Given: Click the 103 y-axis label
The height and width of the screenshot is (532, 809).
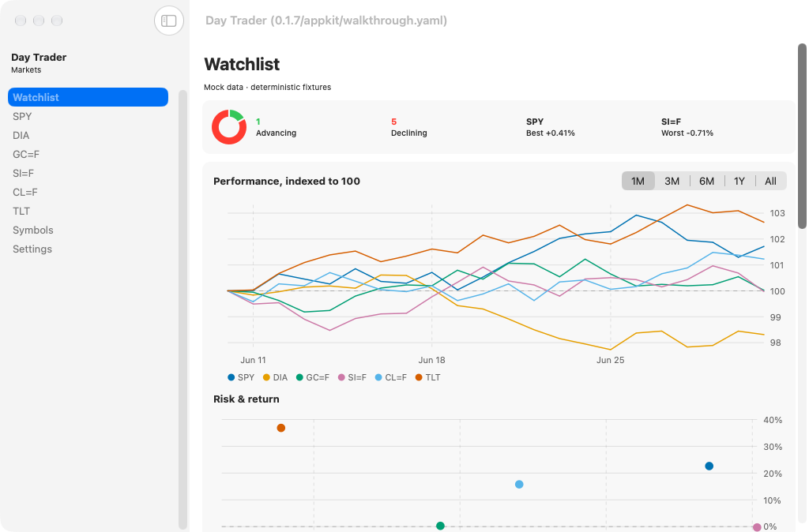Looking at the screenshot, I should point(777,213).
